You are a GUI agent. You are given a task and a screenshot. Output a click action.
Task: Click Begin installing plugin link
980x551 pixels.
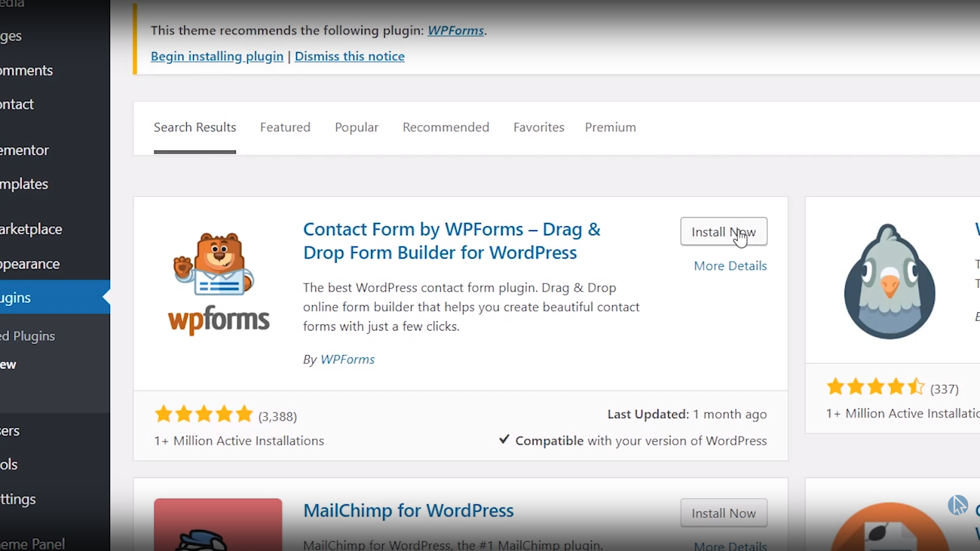pos(217,56)
